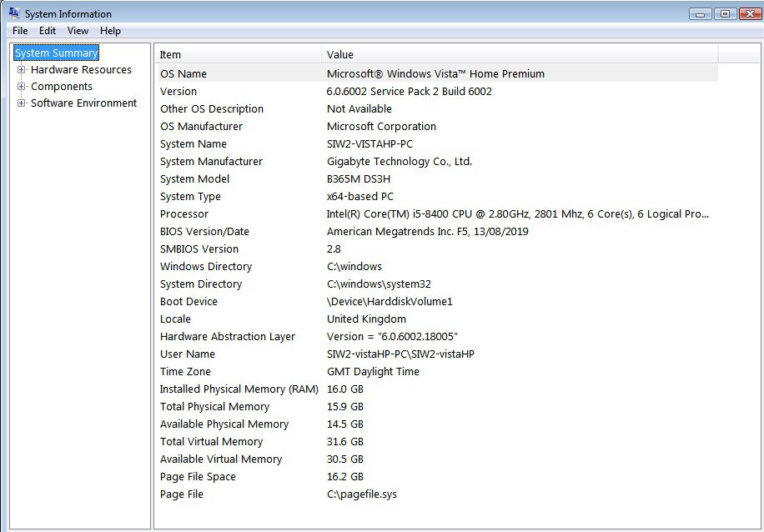Click the value x64-based PC
Screen dimensions: 764x532
point(360,196)
